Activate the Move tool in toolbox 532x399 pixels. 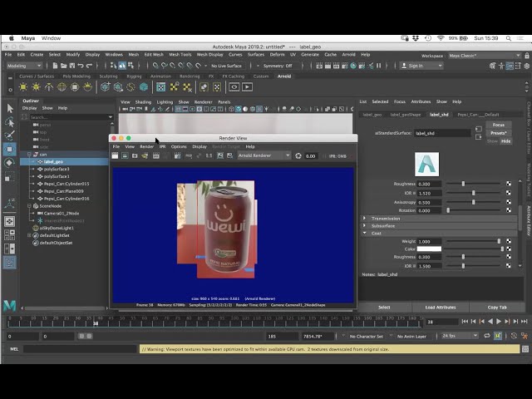pyautogui.click(x=10, y=150)
